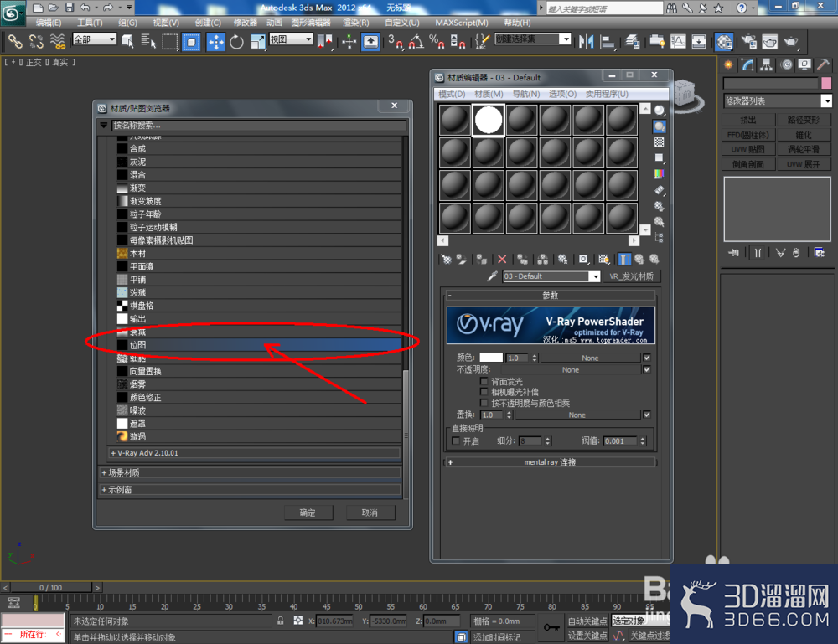
Task: Toggle 自动关键点 auto key button
Action: [587, 621]
